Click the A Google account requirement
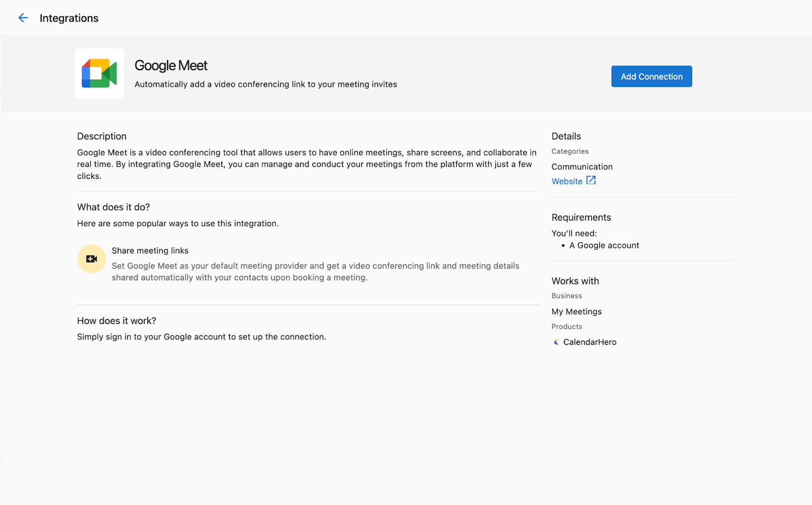Screen dimensions: 812x505 click(x=604, y=245)
